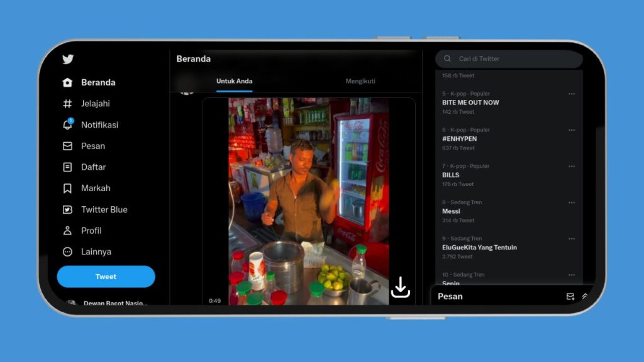The width and height of the screenshot is (644, 362).
Task: Switch to the Untuk Anda tab
Action: click(234, 81)
